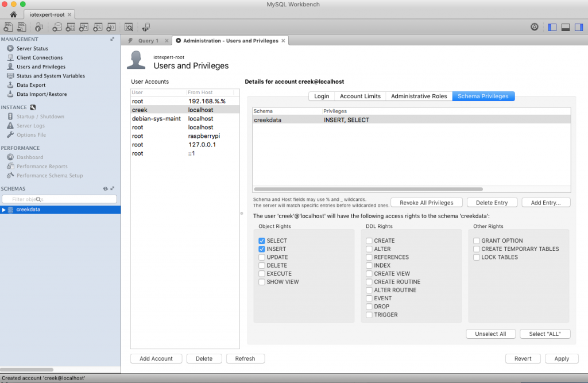Open Data Import/Restore in sidebar
The height and width of the screenshot is (383, 588).
tap(41, 94)
